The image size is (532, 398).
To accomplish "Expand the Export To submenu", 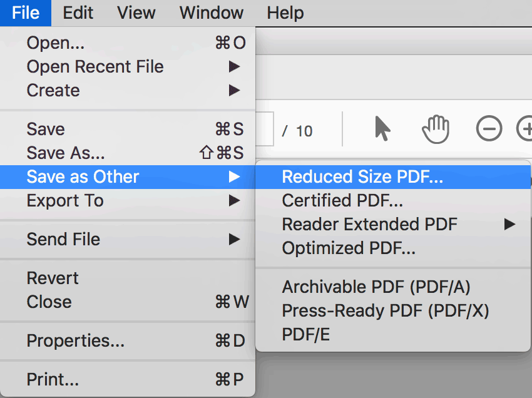I will coord(128,200).
